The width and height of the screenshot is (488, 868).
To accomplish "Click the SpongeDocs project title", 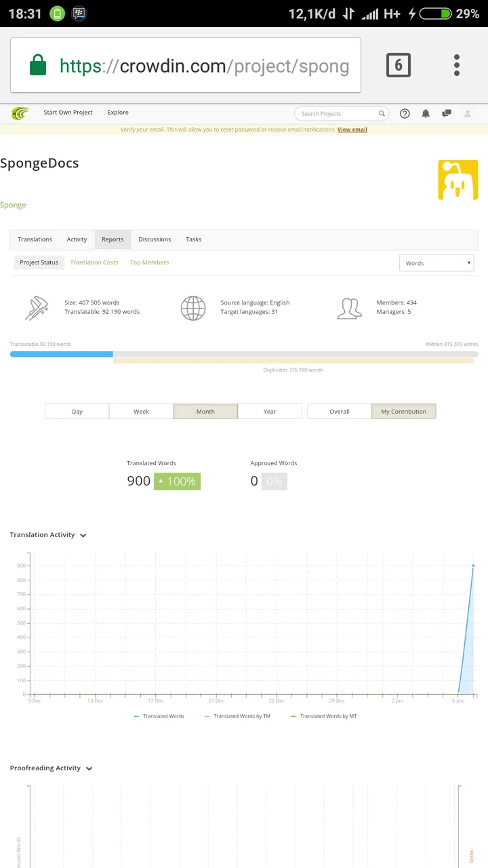I will coord(39,163).
